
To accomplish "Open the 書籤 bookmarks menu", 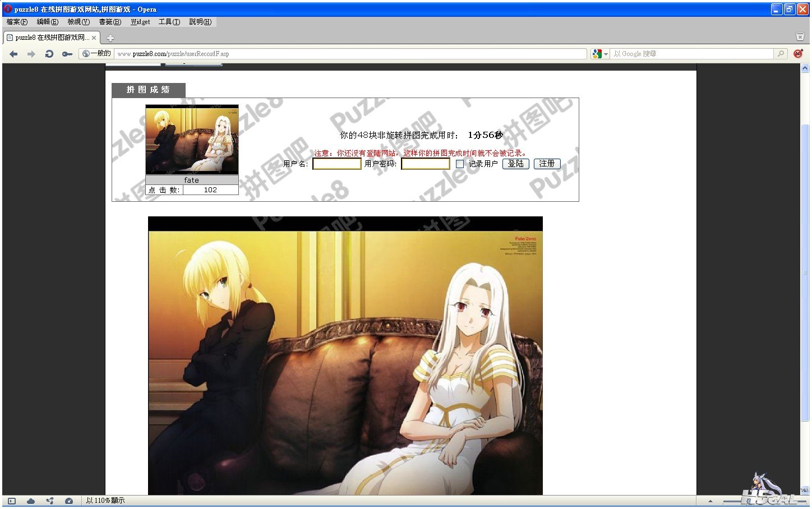I will [110, 22].
